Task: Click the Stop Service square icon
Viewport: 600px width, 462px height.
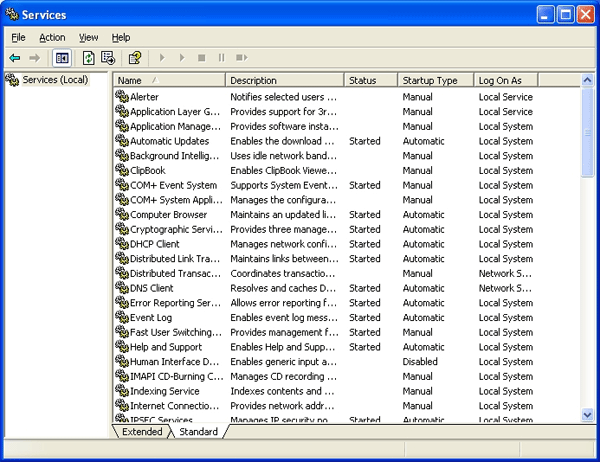Action: pyautogui.click(x=202, y=58)
